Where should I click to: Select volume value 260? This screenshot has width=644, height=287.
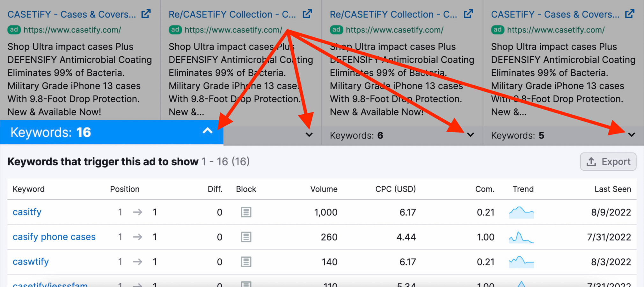pos(329,237)
